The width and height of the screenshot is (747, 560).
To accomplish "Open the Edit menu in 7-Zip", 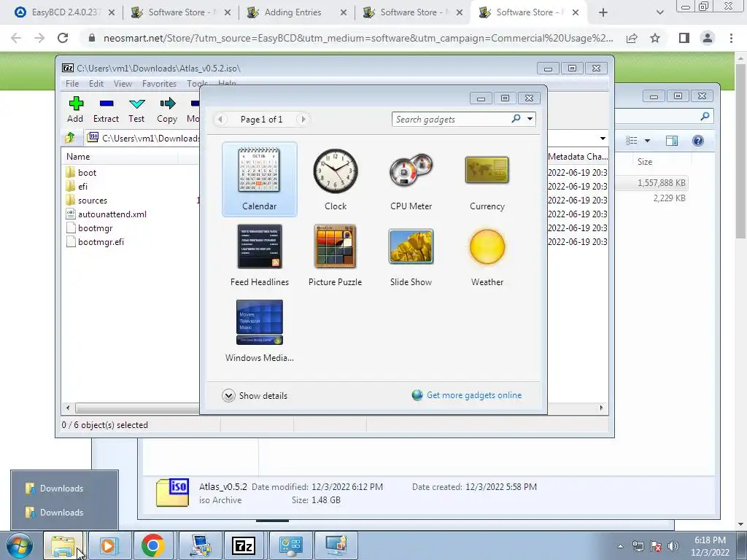I will 96,84.
